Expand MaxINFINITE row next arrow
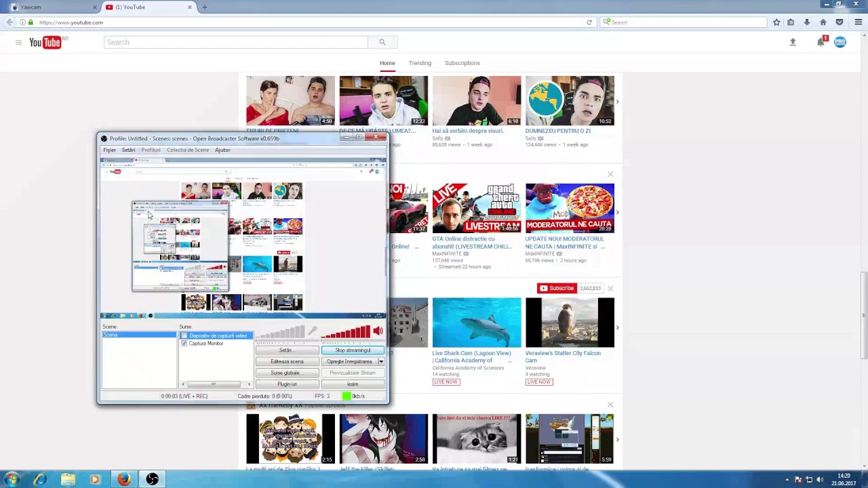Viewport: 868px width, 488px height. coord(617,213)
